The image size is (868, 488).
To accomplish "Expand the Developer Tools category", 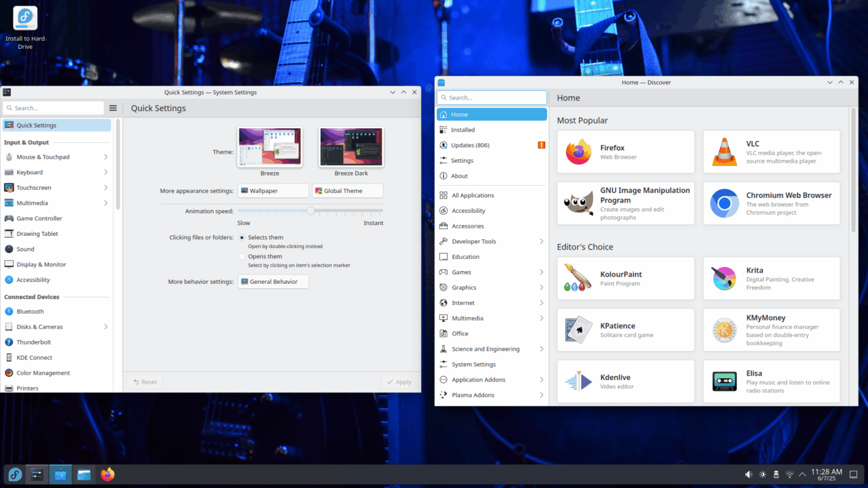I will pos(541,241).
